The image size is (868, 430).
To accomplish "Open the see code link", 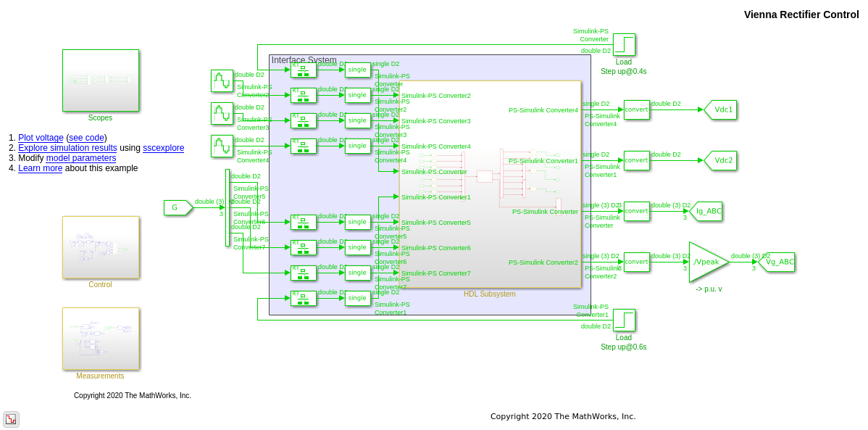I will click(86, 138).
